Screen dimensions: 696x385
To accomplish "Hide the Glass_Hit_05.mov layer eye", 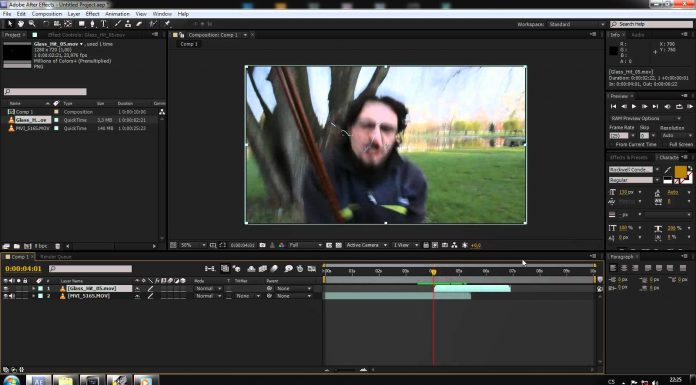I will tap(6, 289).
